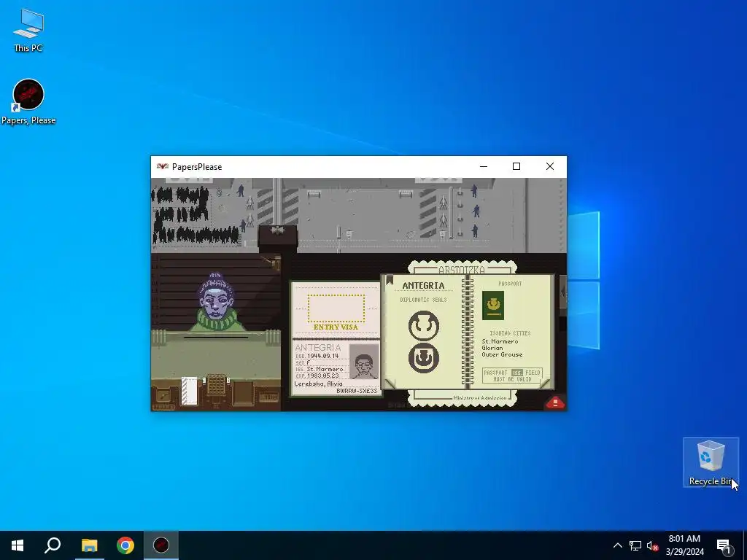Click the green Antegria passport cover icon
This screenshot has height=560, width=747.
click(x=492, y=306)
